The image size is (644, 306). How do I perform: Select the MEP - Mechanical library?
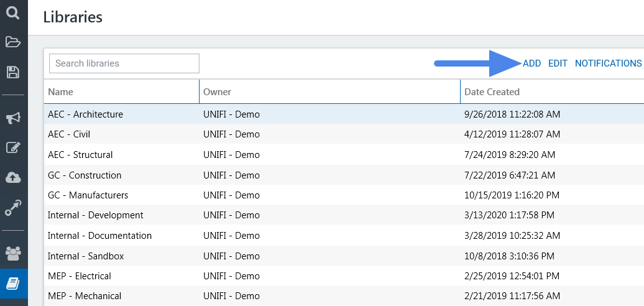pyautogui.click(x=85, y=296)
